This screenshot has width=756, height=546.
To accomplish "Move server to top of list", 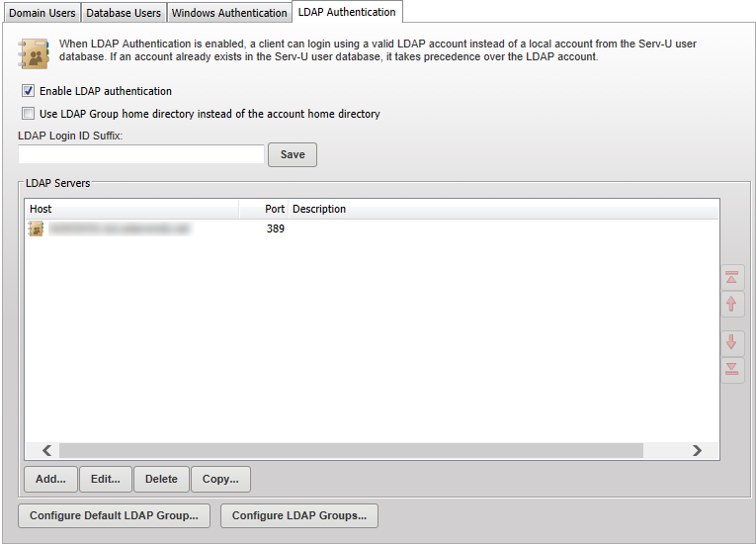I will tap(732, 277).
